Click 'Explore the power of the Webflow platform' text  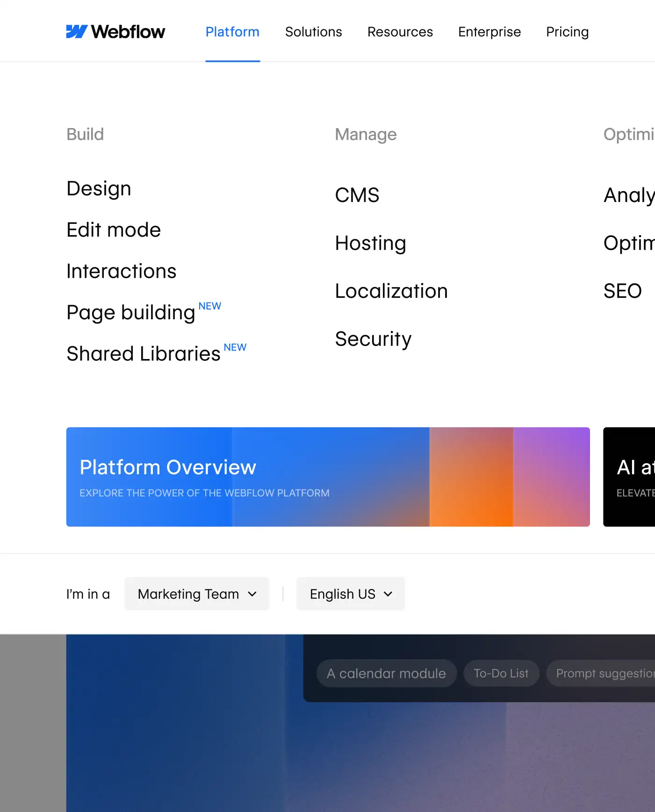[x=204, y=493]
